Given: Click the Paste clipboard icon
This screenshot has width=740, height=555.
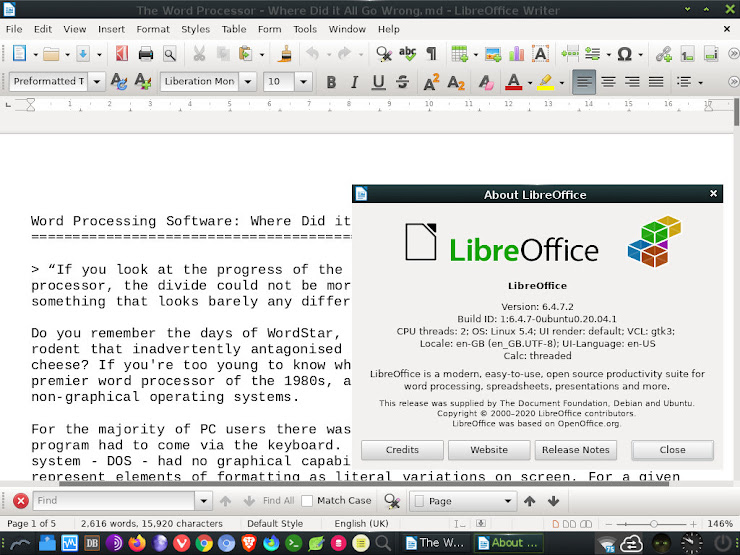Looking at the screenshot, I should click(x=245, y=54).
